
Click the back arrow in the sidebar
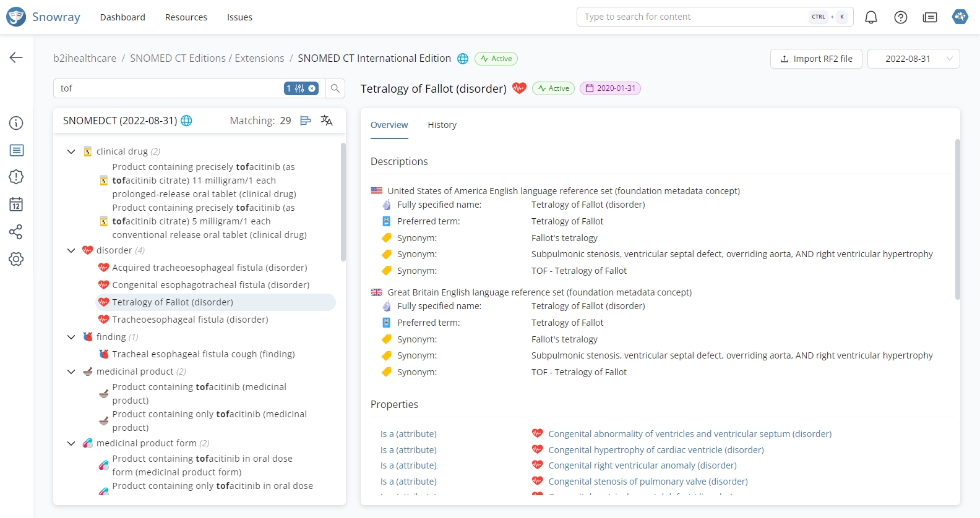[16, 57]
